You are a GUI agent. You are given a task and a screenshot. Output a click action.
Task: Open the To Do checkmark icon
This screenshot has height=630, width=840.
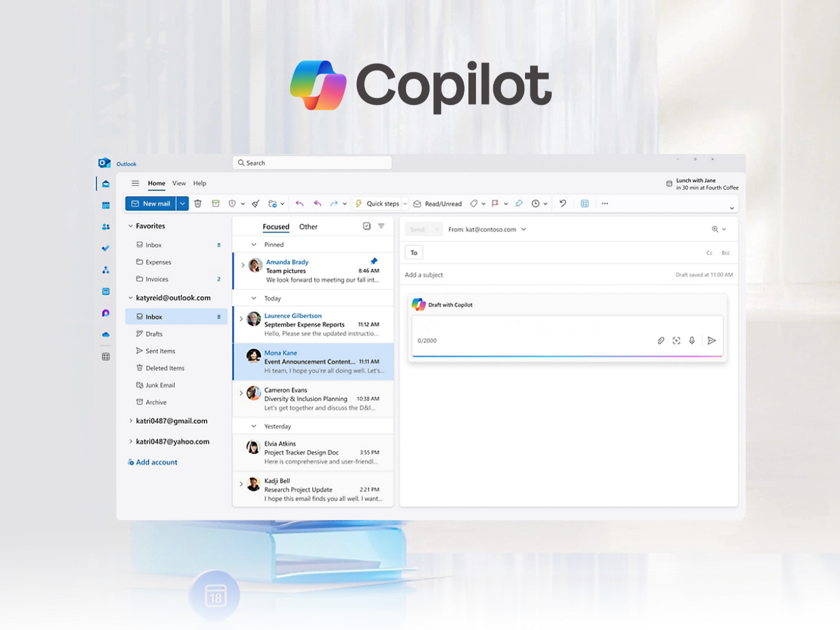tap(106, 248)
